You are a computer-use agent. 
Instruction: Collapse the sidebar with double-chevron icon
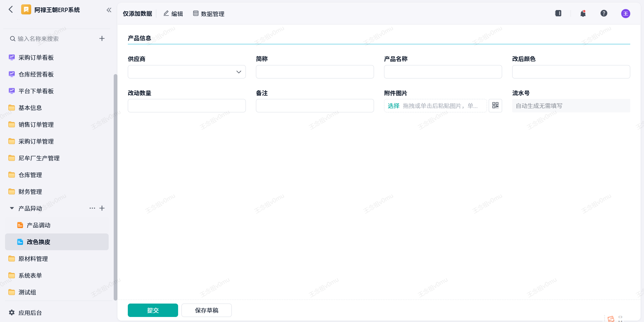click(109, 10)
